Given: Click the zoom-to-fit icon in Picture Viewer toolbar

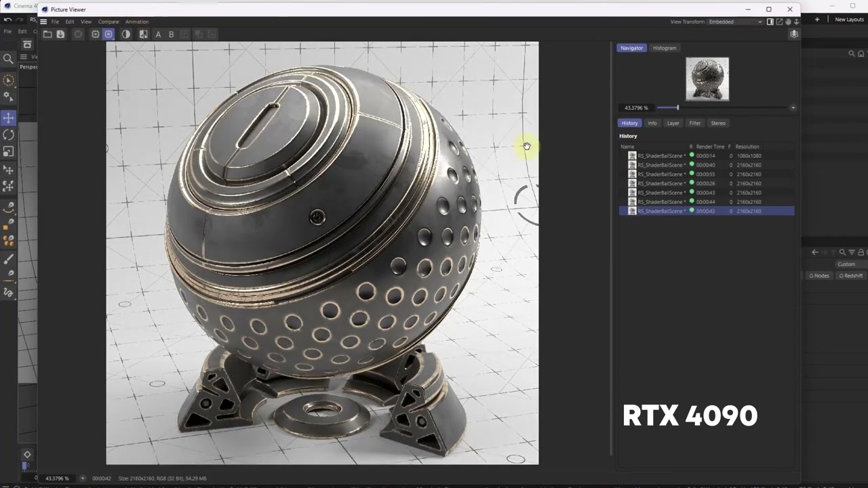Looking at the screenshot, I should 95,34.
